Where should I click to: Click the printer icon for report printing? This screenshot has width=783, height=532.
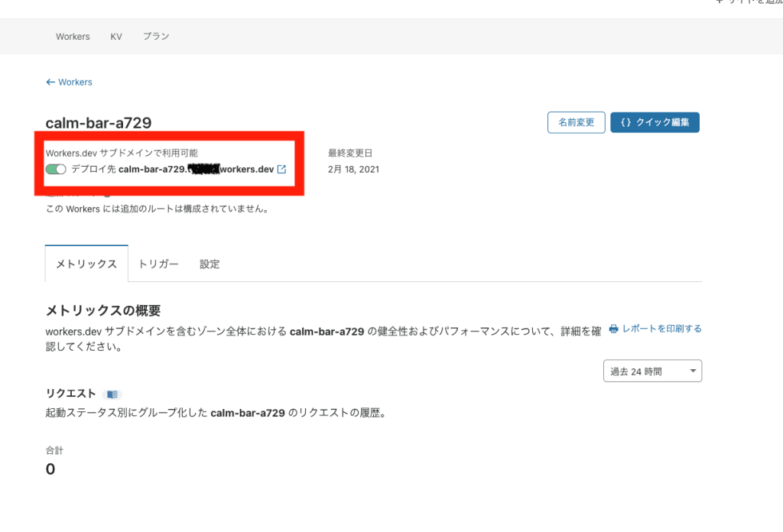[614, 329]
